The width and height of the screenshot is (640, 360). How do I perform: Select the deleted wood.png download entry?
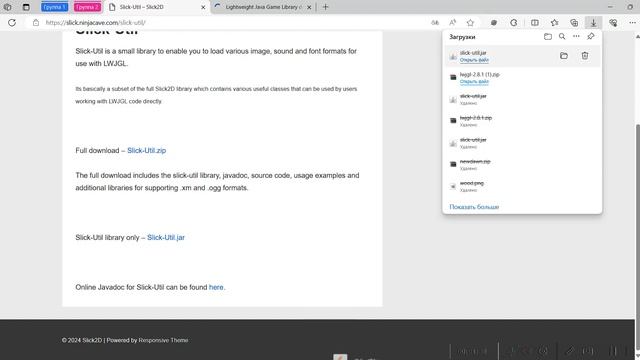(522, 186)
